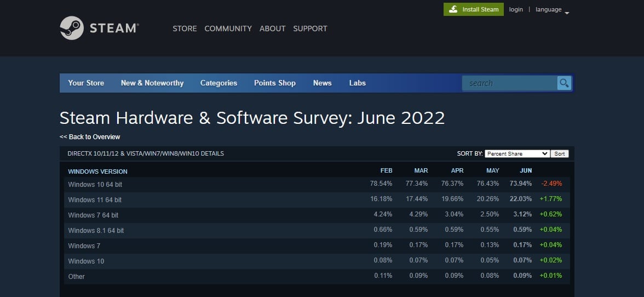The image size is (644, 297).
Task: Click the STEAM wordmark text
Action: tap(114, 28)
